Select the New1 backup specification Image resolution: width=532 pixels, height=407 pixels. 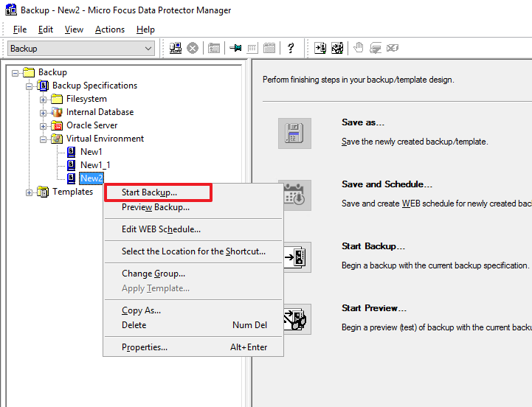[x=91, y=152]
